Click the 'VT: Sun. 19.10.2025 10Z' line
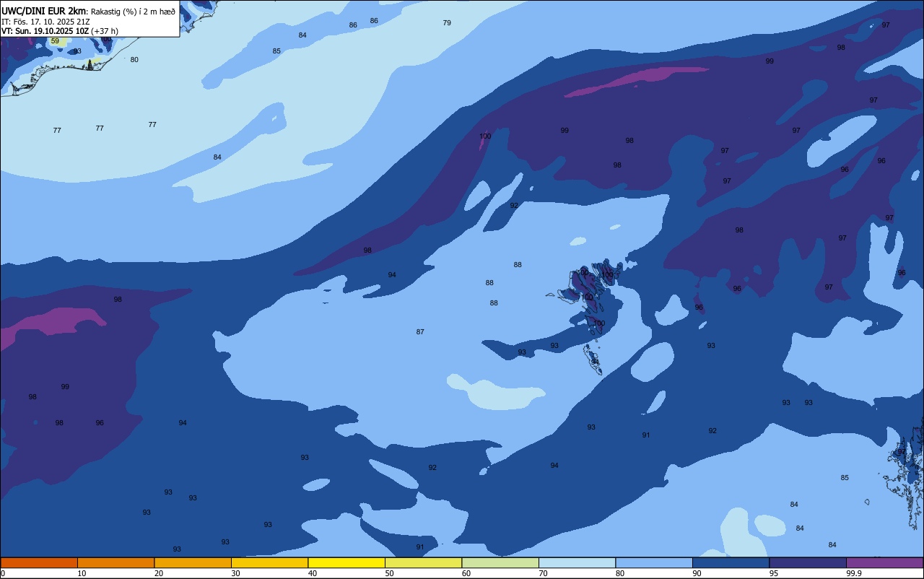The width and height of the screenshot is (924, 579). pyautogui.click(x=45, y=31)
